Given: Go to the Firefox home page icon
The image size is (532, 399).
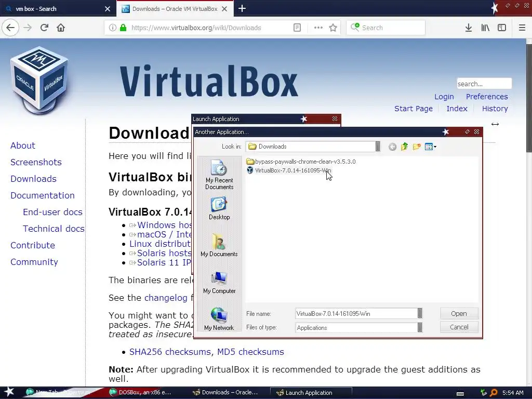Looking at the screenshot, I should tap(61, 28).
